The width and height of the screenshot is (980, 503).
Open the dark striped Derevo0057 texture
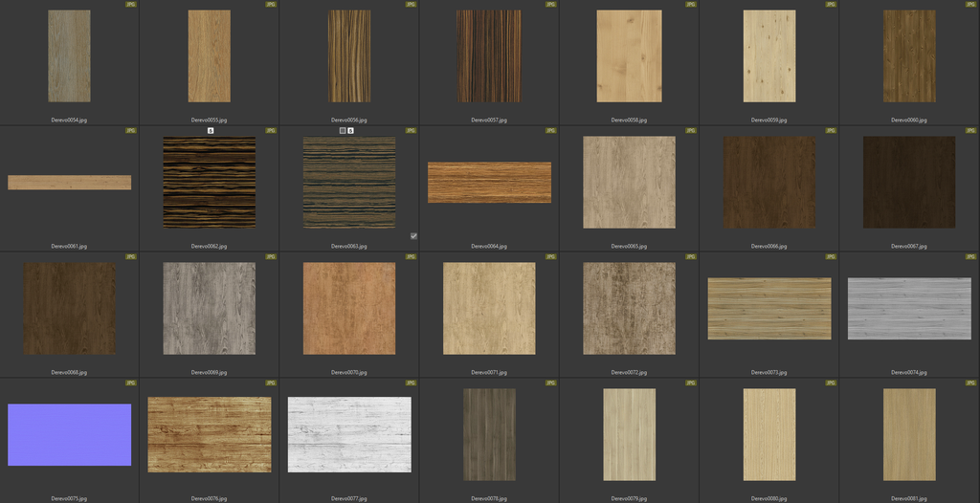pyautogui.click(x=488, y=56)
